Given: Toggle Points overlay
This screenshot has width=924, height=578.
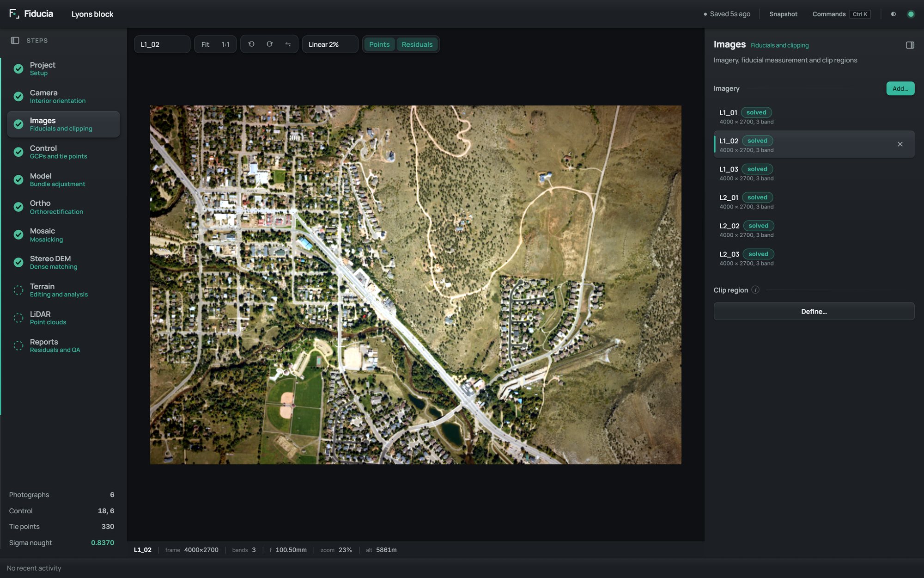Looking at the screenshot, I should click(x=379, y=44).
